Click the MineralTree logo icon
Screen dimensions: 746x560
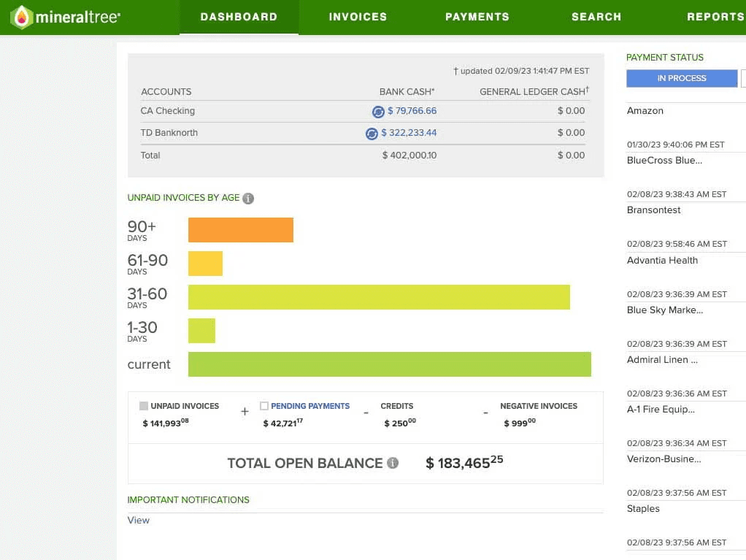click(21, 17)
